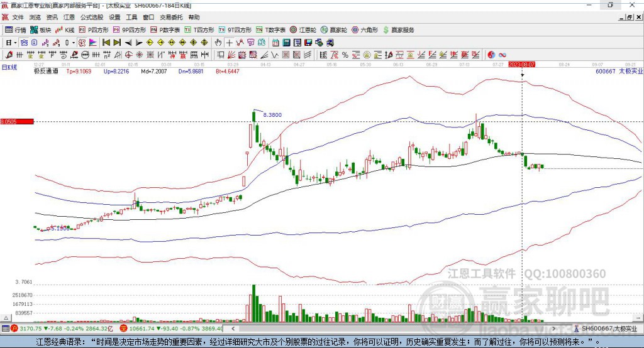
Task: Click the black right-arrow move icon
Action: coord(139,43)
